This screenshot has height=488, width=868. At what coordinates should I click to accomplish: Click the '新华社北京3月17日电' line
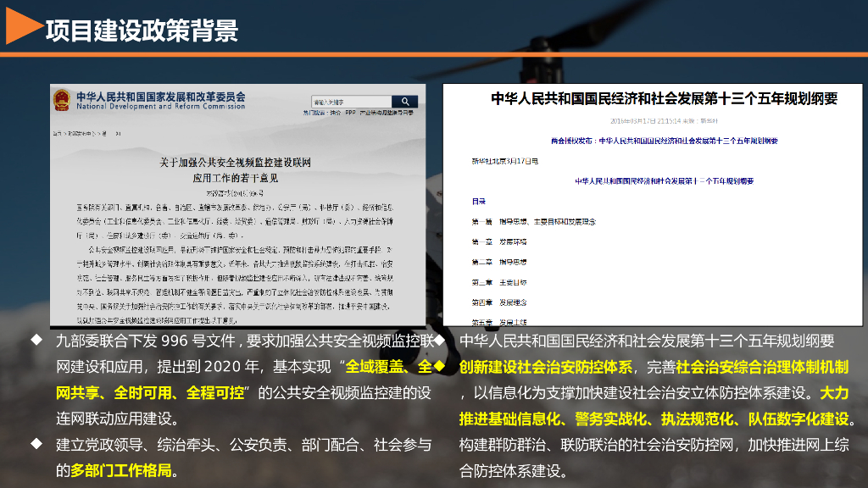(x=505, y=161)
